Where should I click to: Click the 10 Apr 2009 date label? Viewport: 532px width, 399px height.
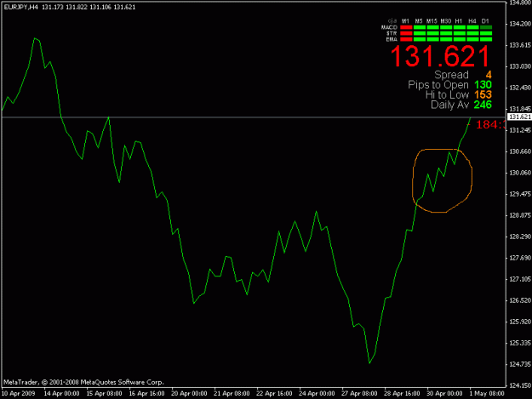pos(19,394)
